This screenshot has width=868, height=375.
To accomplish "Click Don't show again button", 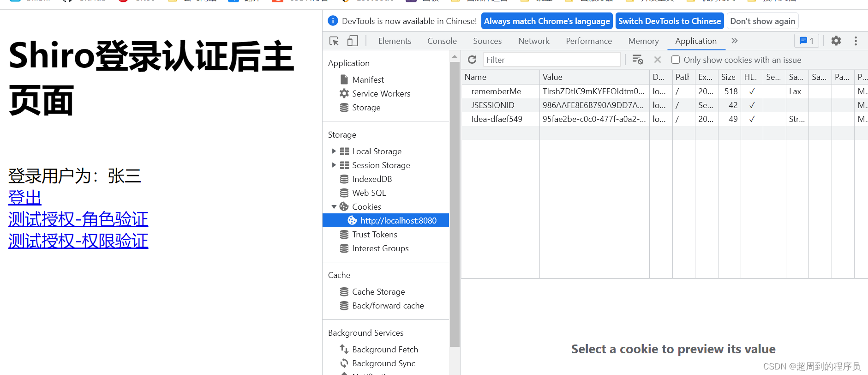I will pos(762,21).
